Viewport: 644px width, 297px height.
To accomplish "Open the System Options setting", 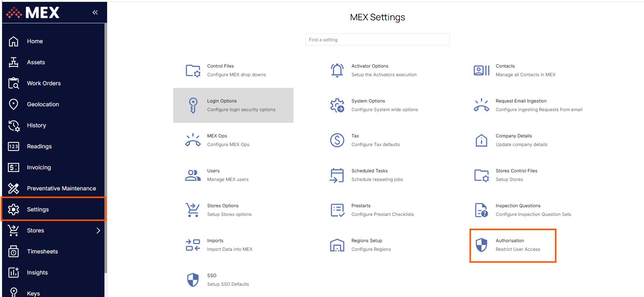I will pyautogui.click(x=368, y=101).
